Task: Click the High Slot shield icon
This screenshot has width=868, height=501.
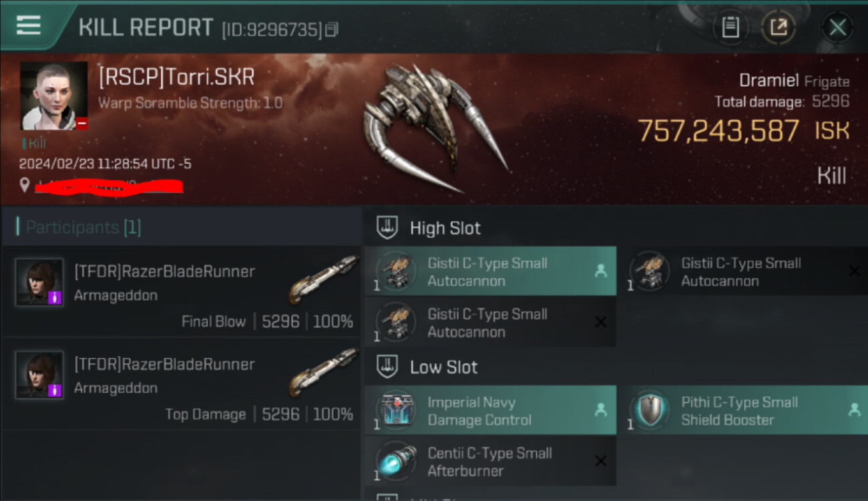Action: pyautogui.click(x=388, y=228)
